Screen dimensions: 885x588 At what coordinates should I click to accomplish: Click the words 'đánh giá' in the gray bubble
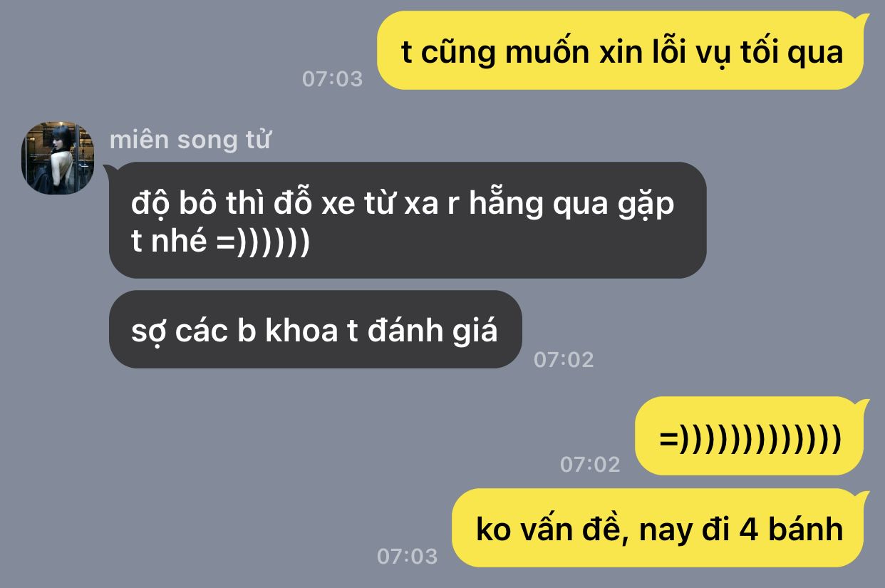433,331
